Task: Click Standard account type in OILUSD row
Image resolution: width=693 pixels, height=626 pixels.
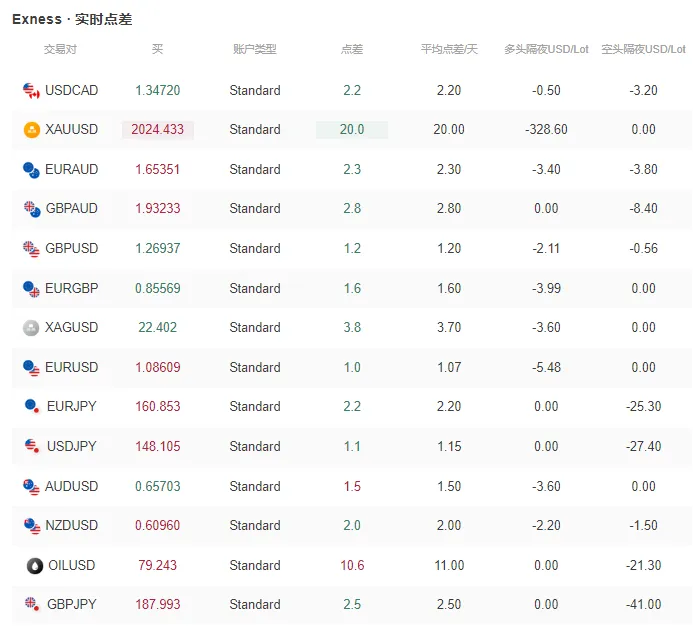Action: [x=255, y=565]
